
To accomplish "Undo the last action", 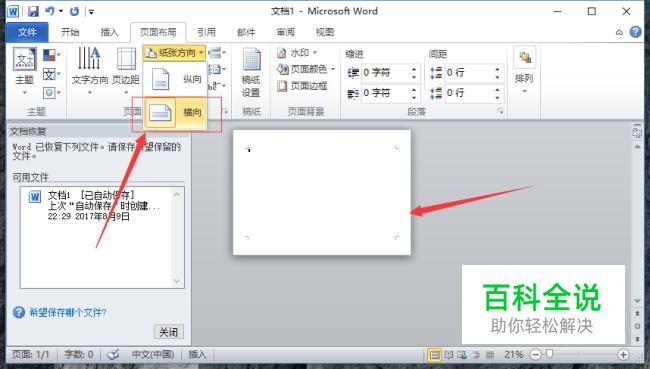I will [x=50, y=11].
